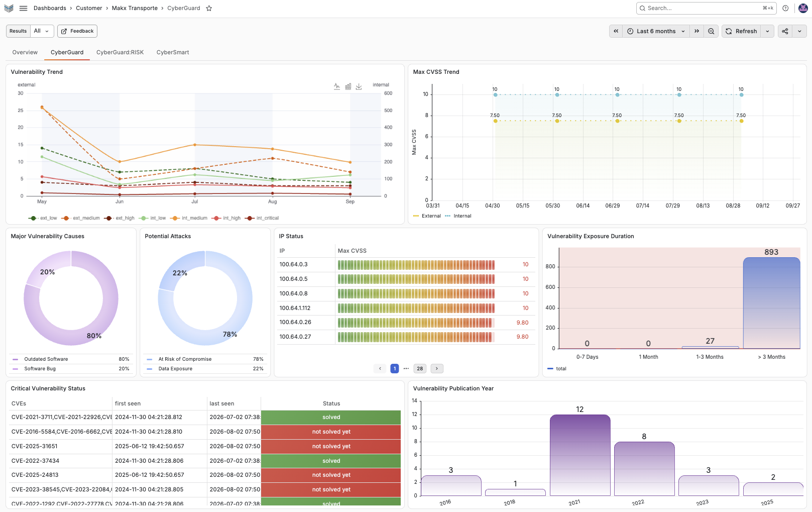The height and width of the screenshot is (512, 812).
Task: Click the Max CVSS bar for 100.64.0.27
Action: point(416,337)
